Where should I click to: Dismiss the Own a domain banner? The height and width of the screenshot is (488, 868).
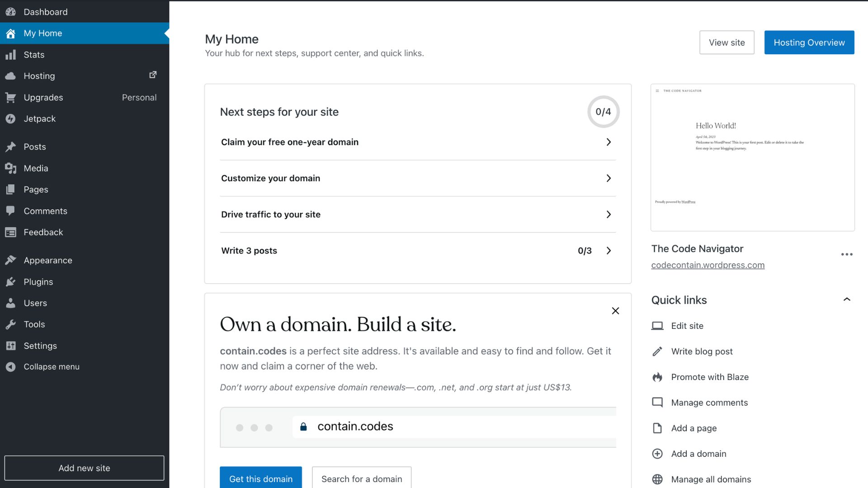tap(615, 311)
